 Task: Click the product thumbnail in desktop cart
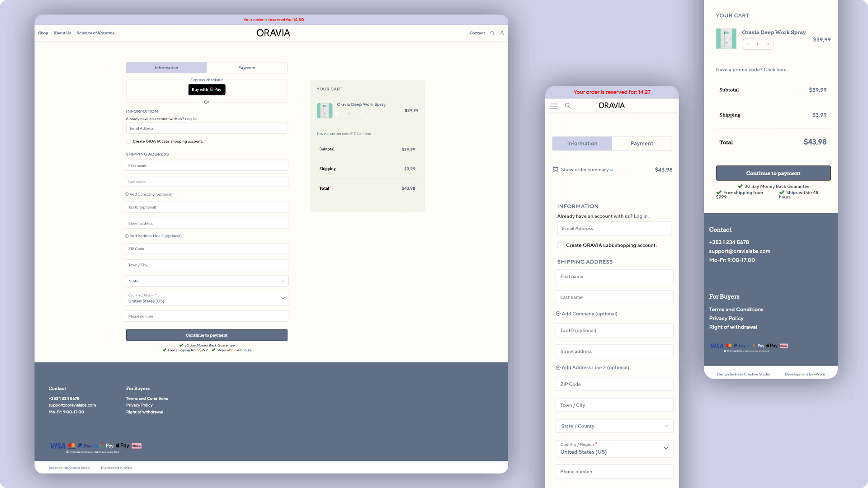[325, 110]
